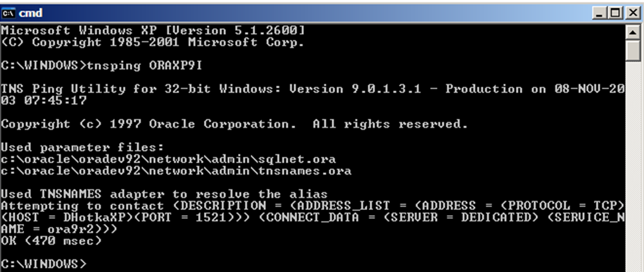Click the last C:\WINDOWS> prompt line
The width and height of the screenshot is (644, 272).
tap(44, 263)
